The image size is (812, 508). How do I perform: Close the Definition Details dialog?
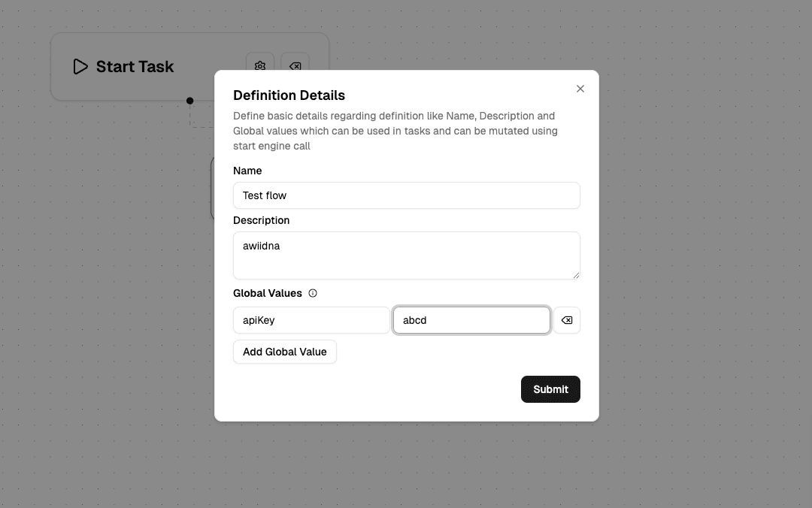(580, 89)
